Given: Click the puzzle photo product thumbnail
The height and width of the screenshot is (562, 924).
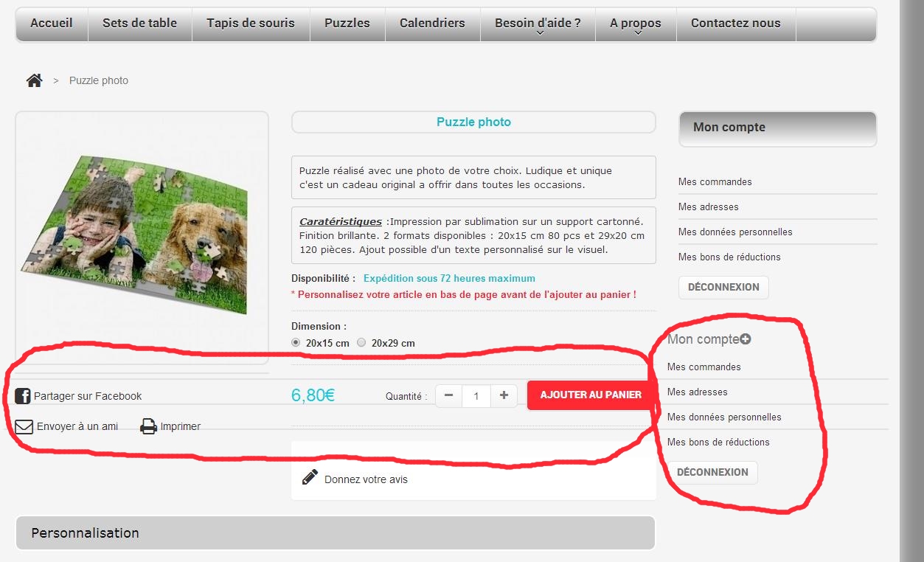Looking at the screenshot, I should coord(142,235).
